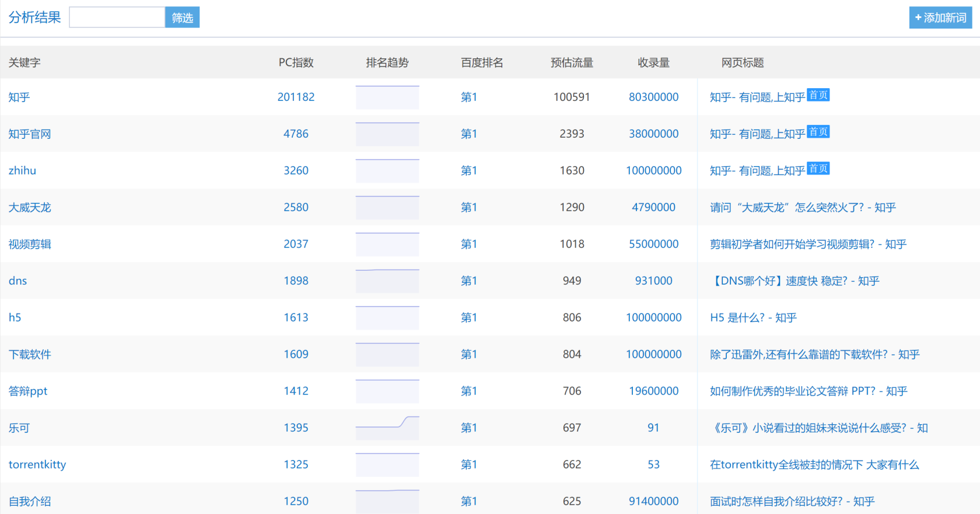The width and height of the screenshot is (980, 514).
Task: Click ranking trend chart for 自我介绍
Action: [387, 502]
